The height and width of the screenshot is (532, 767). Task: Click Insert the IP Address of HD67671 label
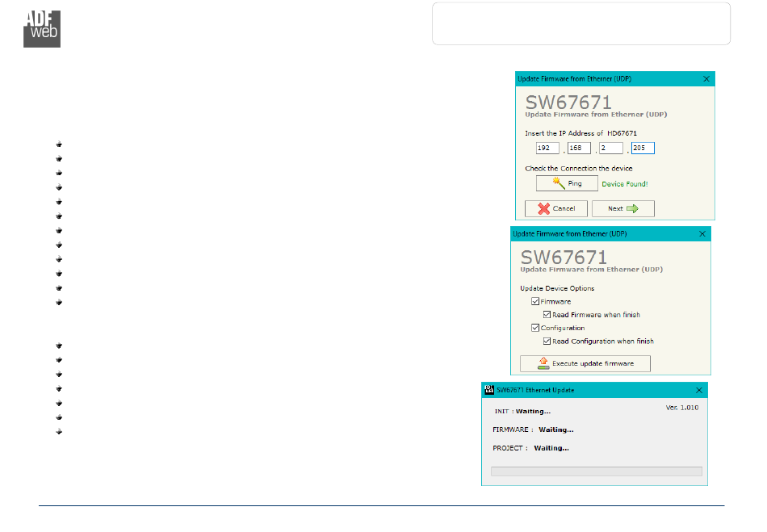[x=580, y=133]
